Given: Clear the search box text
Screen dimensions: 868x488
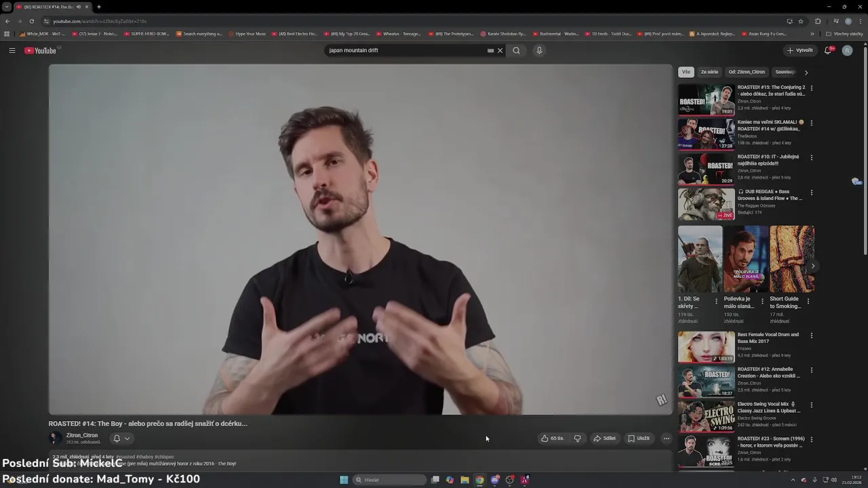Looking at the screenshot, I should (500, 50).
